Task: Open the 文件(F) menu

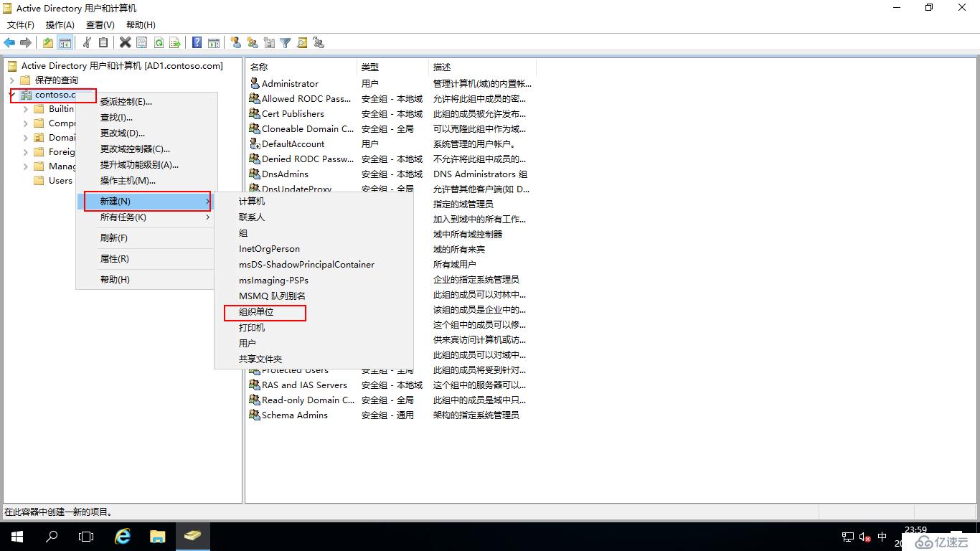Action: (21, 25)
